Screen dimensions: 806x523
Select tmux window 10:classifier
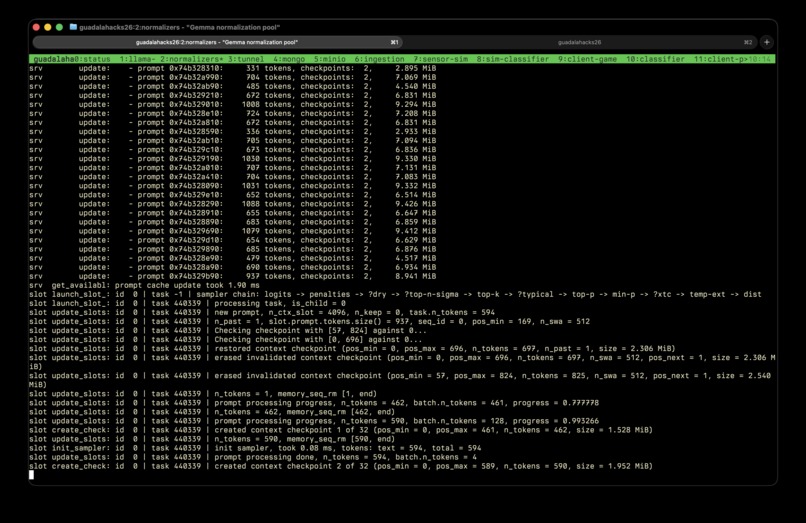coord(655,59)
